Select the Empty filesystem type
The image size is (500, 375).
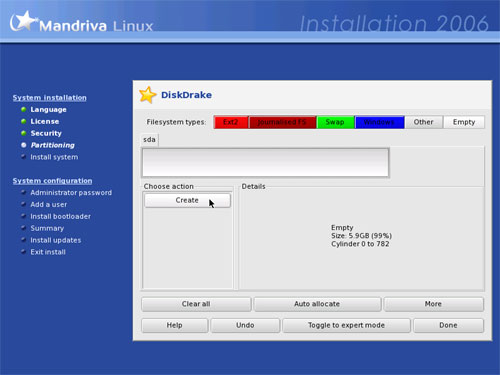click(464, 122)
